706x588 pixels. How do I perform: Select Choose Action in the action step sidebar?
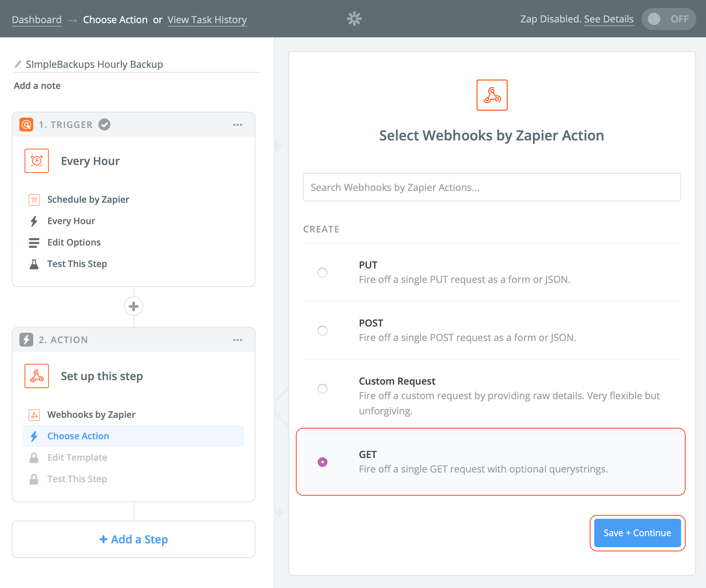pos(78,436)
